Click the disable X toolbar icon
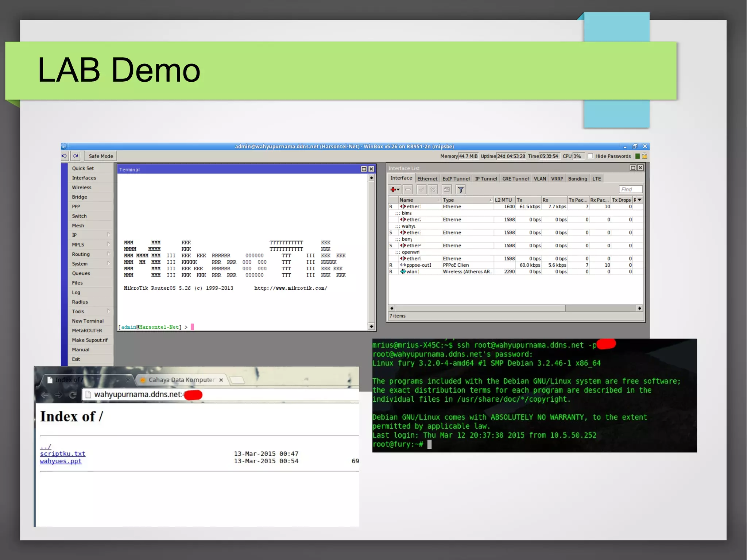This screenshot has height=560, width=747. tap(433, 189)
